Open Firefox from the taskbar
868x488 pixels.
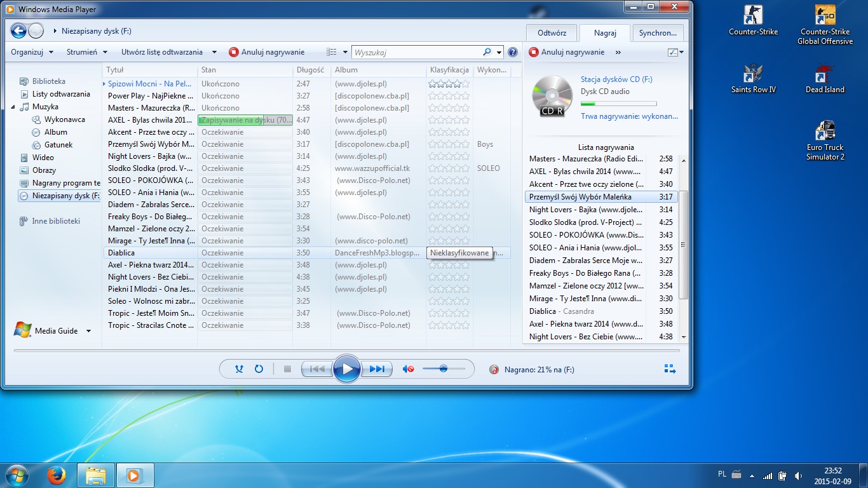point(57,475)
